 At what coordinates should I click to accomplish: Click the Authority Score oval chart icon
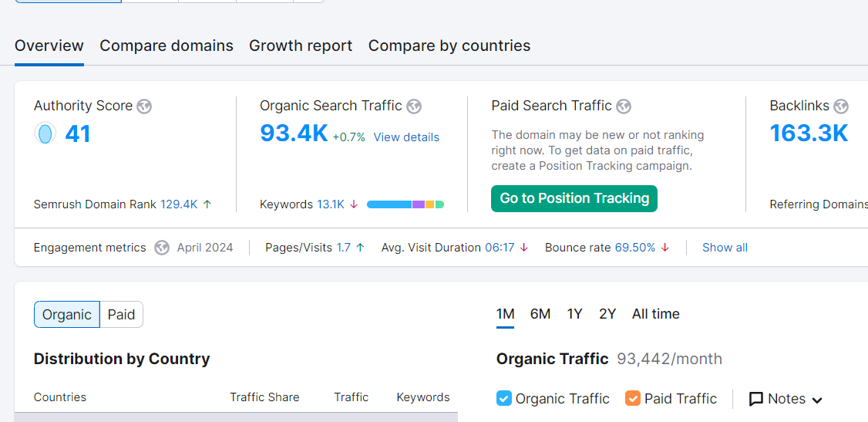[45, 133]
